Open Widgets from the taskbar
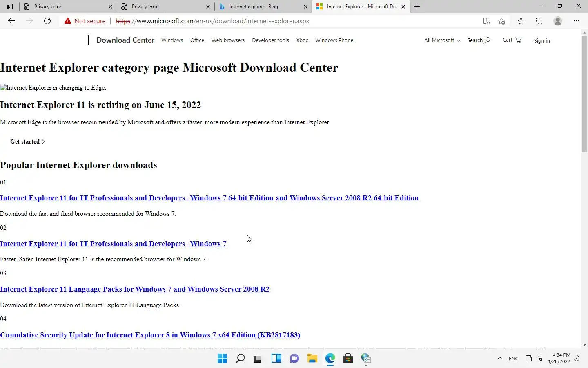The height and width of the screenshot is (368, 588). [x=276, y=359]
